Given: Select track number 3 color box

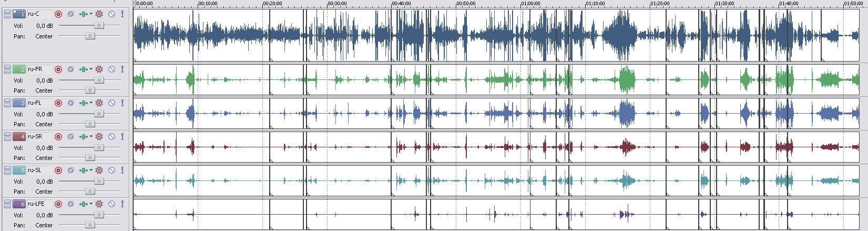Looking at the screenshot, I should point(19,103).
